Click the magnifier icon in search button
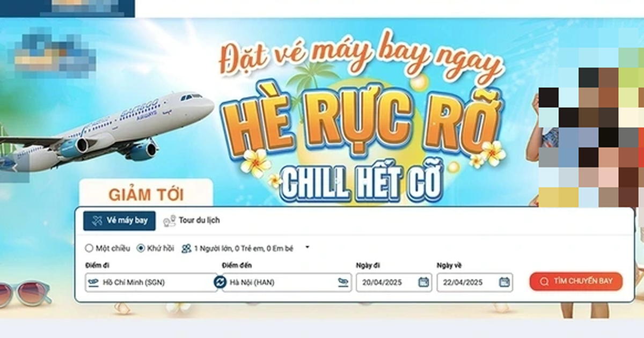 click(544, 282)
